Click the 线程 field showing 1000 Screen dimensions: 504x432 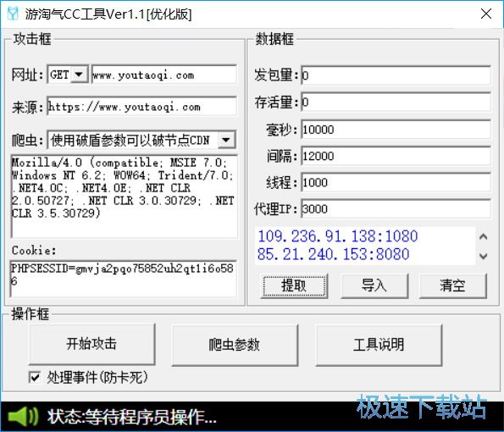point(396,182)
